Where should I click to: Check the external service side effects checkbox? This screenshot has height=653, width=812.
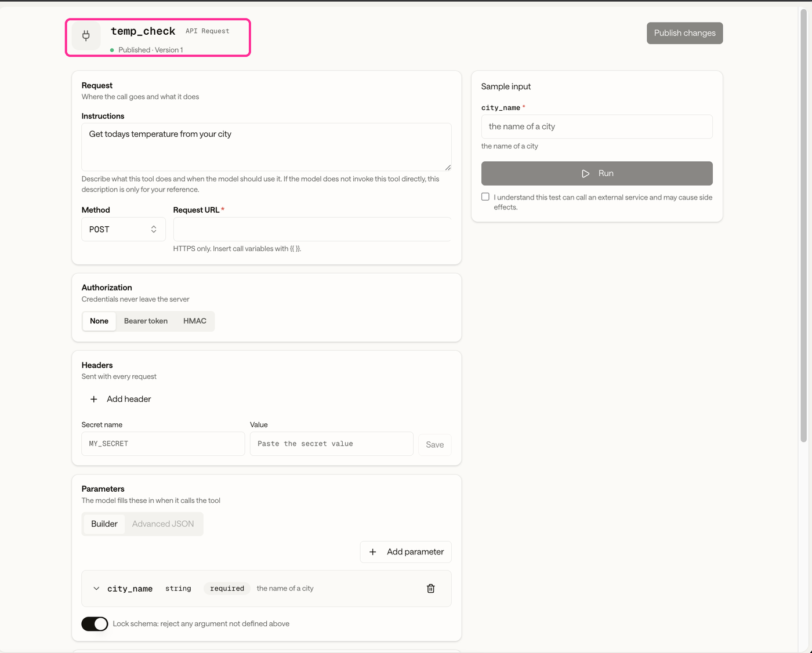[x=485, y=197]
